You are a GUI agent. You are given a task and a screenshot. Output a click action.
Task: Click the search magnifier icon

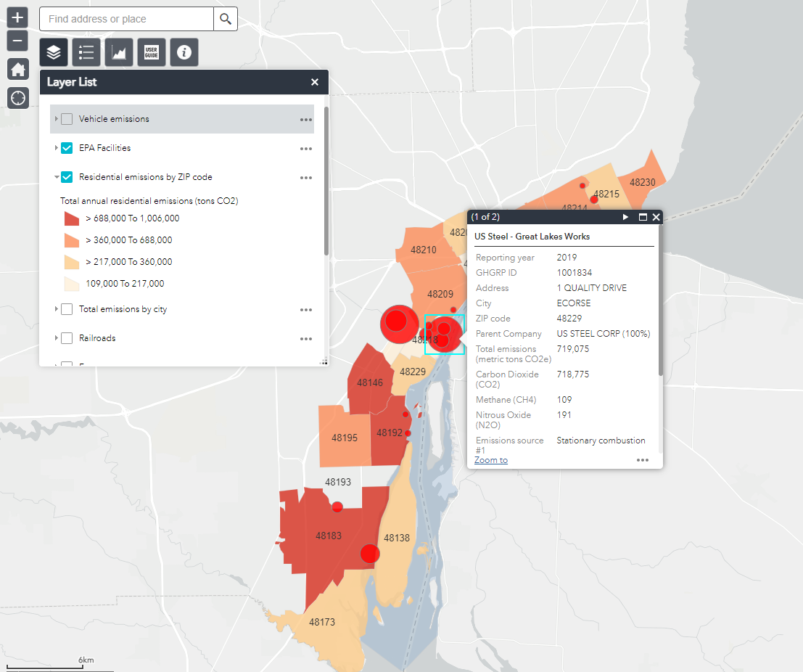click(x=226, y=19)
